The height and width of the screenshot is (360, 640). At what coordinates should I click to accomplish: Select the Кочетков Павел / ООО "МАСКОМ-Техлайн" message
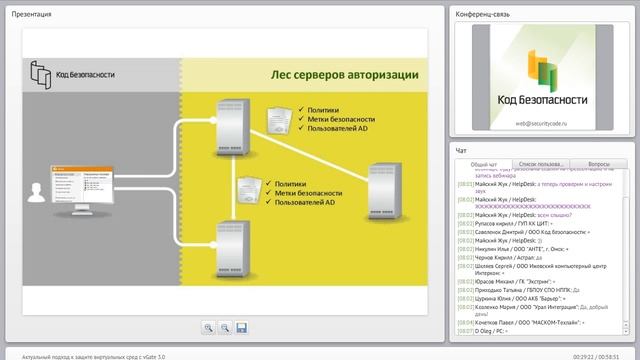(x=521, y=322)
